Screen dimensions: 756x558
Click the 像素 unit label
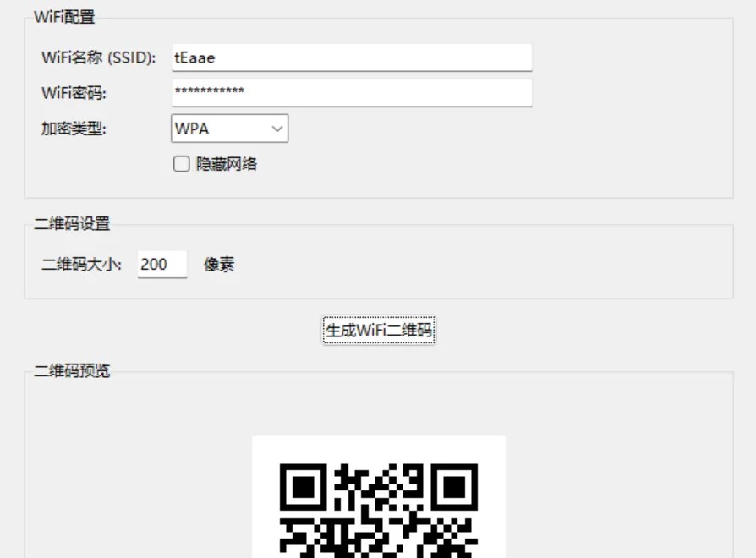click(x=219, y=264)
